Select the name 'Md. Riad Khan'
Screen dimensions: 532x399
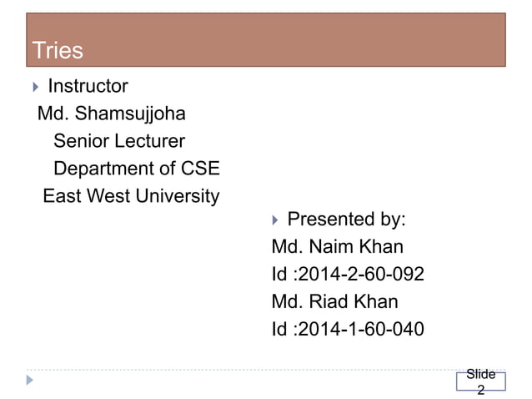(x=334, y=301)
